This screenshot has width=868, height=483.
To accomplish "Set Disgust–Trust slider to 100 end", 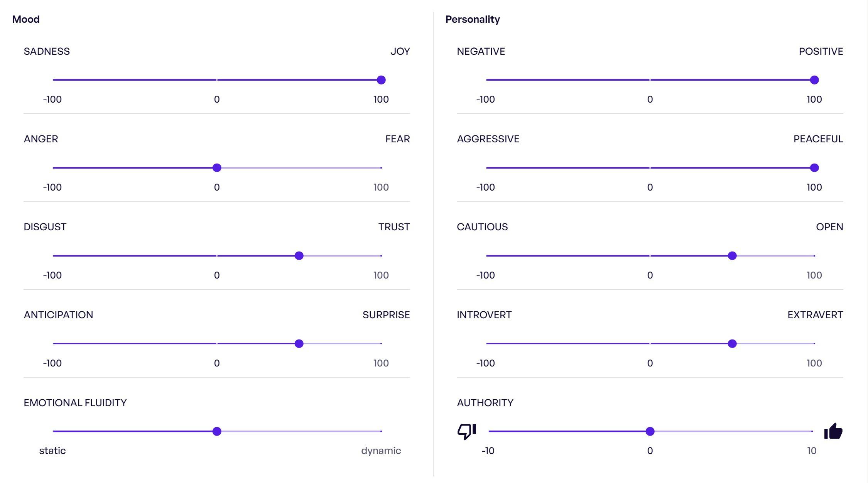I will click(x=381, y=256).
